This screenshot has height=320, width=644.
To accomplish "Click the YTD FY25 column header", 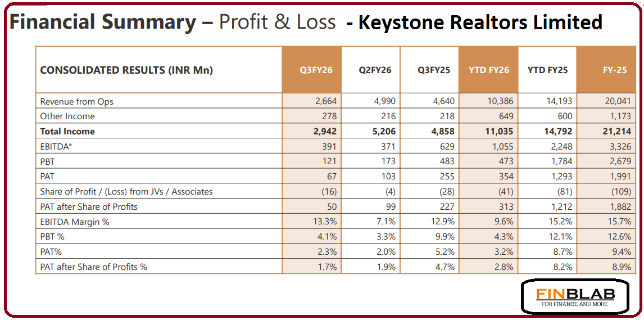I will click(x=547, y=70).
